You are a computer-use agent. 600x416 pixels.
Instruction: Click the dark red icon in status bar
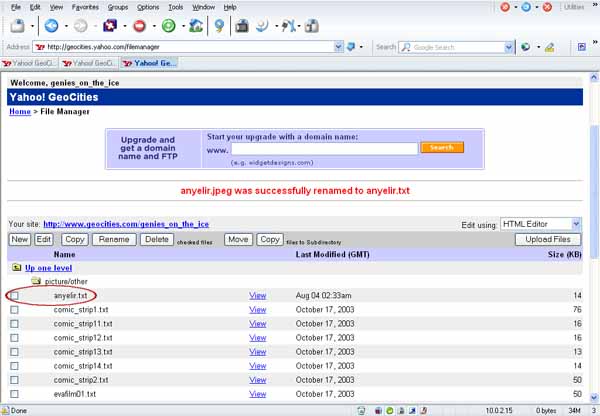[378, 411]
